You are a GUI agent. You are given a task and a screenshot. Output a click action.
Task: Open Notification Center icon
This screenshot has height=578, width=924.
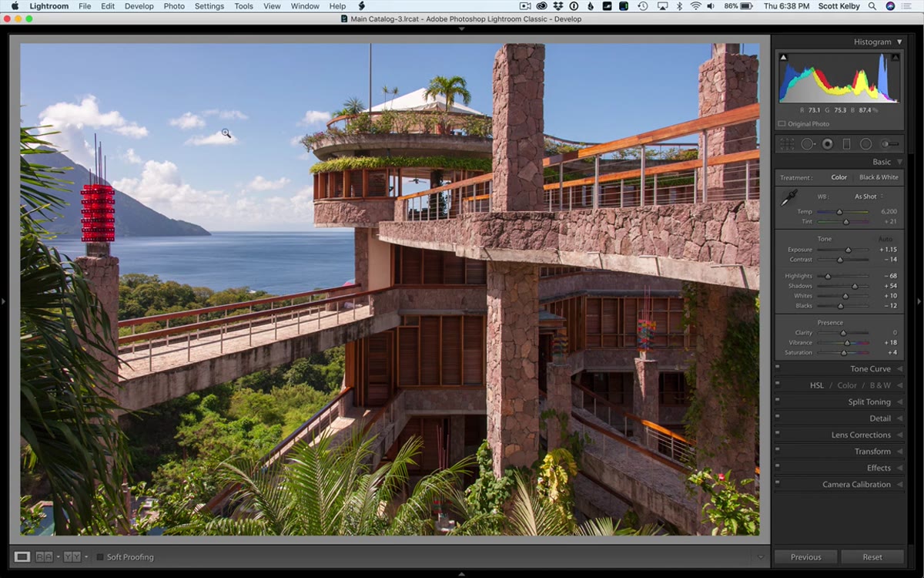(x=909, y=6)
